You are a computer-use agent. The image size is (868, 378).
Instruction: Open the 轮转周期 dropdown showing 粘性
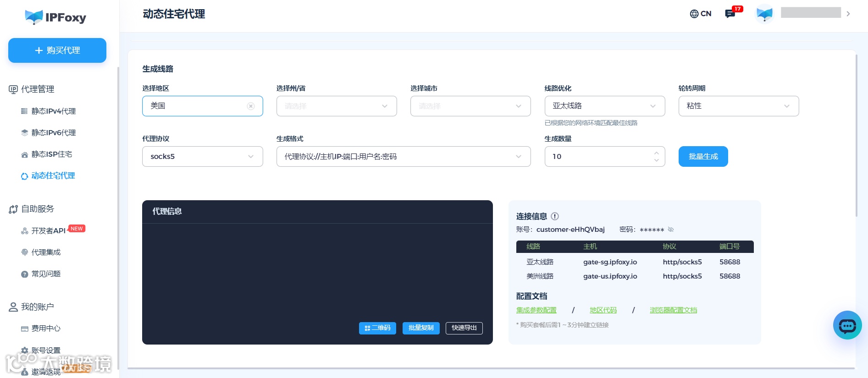click(x=739, y=106)
